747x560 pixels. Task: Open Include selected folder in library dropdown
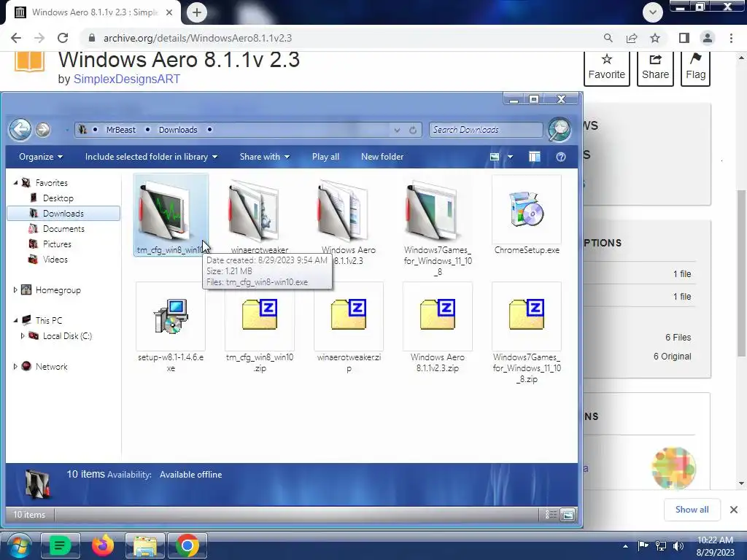tap(151, 157)
